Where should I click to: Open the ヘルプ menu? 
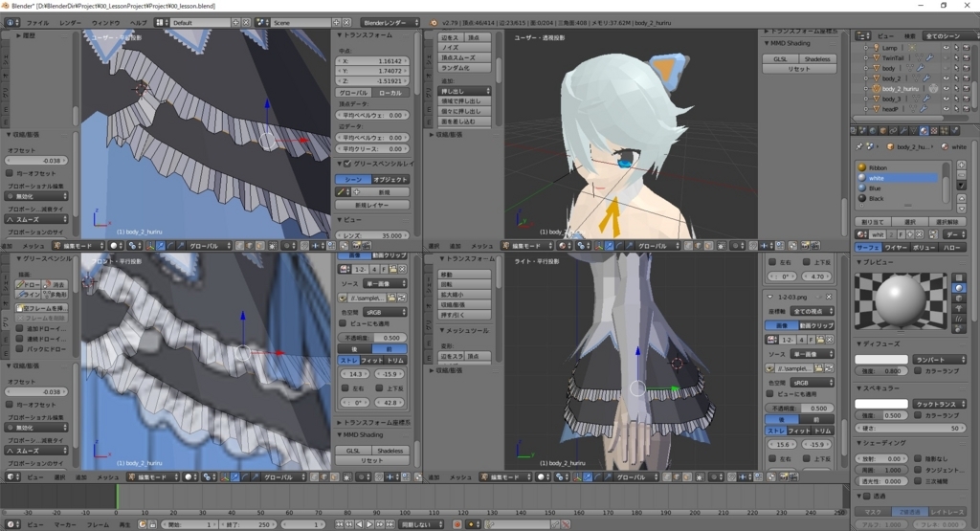[138, 23]
